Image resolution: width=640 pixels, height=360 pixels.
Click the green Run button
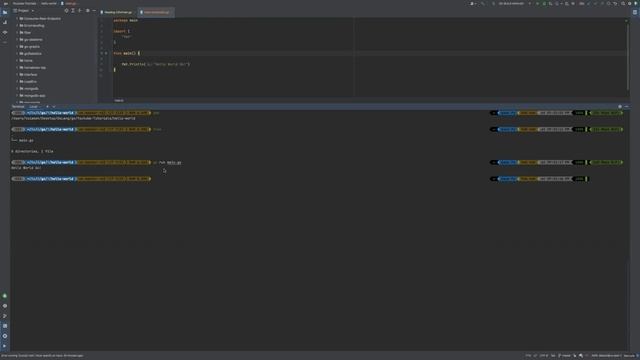[x=537, y=3]
